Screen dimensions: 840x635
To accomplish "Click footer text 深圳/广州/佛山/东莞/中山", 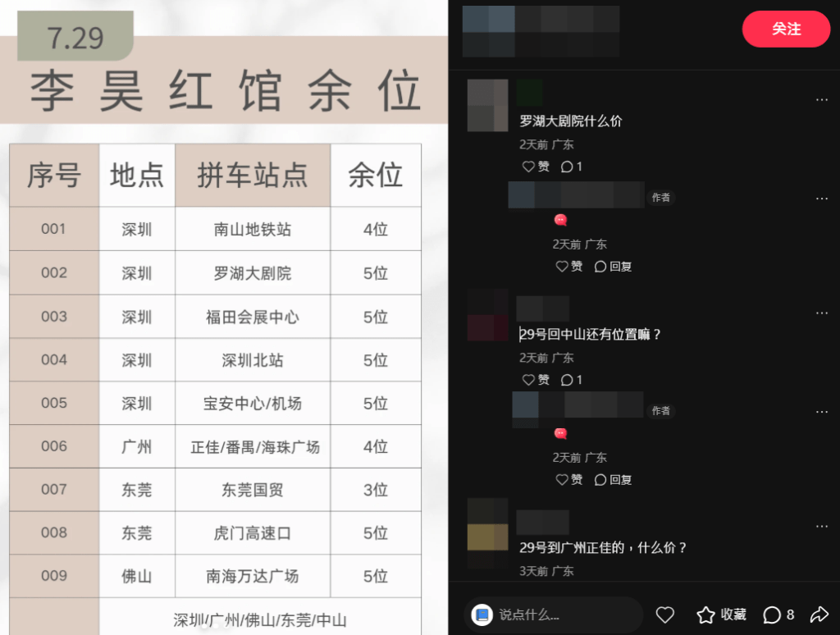I will click(x=260, y=620).
